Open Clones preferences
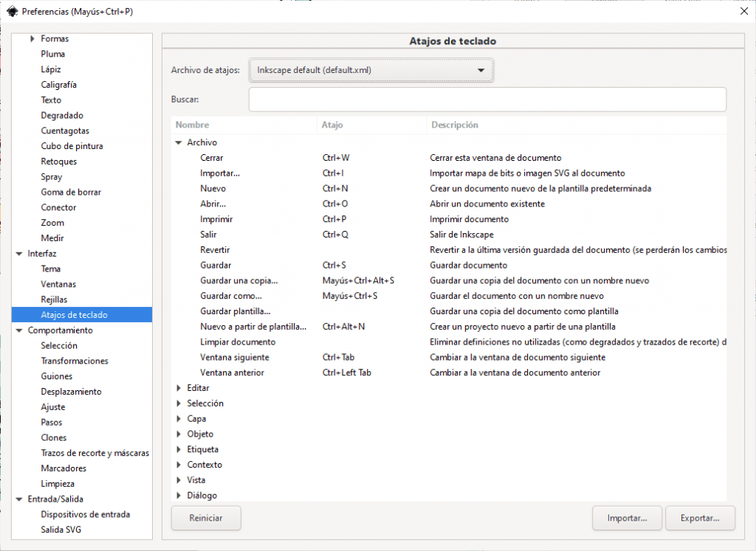This screenshot has width=756, height=551. click(x=53, y=438)
